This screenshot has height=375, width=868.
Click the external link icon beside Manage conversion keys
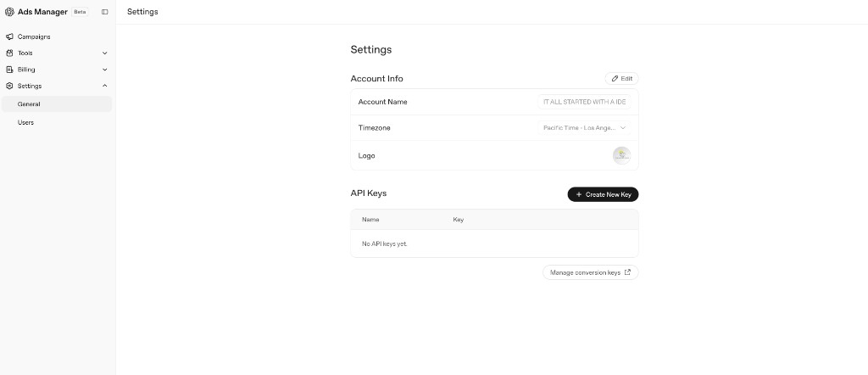(x=627, y=272)
